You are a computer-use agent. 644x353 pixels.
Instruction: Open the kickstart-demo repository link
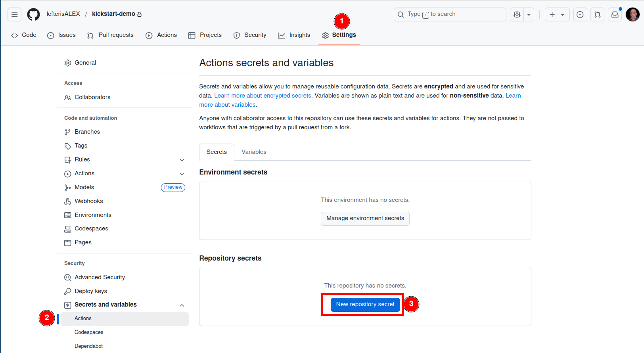(x=113, y=14)
